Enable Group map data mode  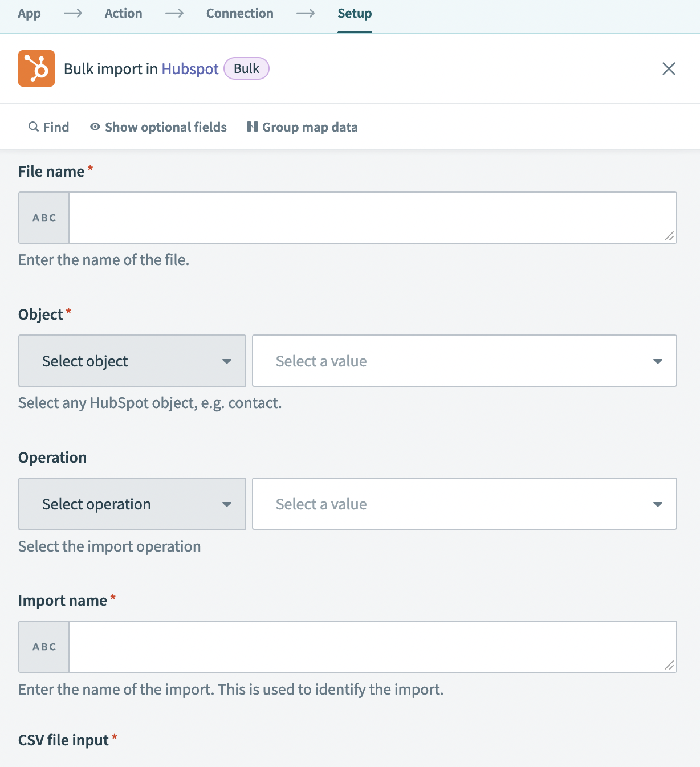[309, 127]
